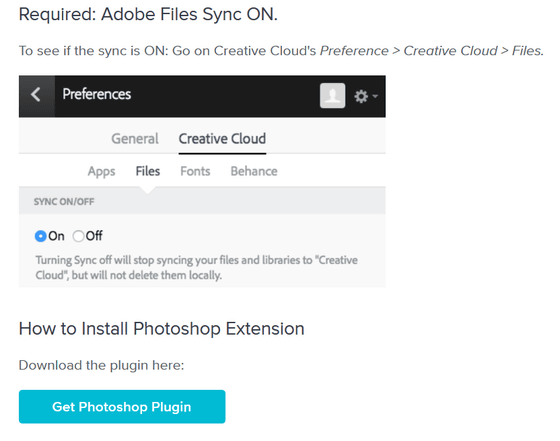Click the back arrow in Preferences header
Viewport: 560px width, 441px height.
click(x=36, y=95)
